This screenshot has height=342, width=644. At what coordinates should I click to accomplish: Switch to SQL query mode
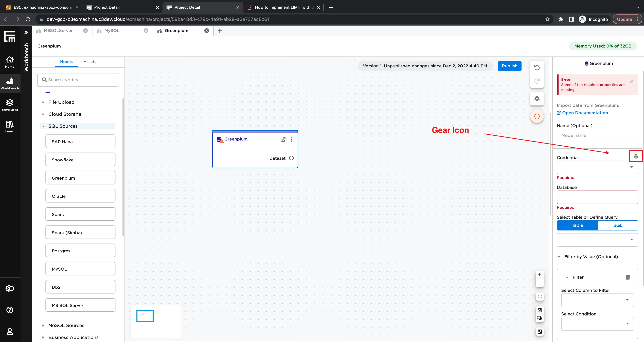coord(618,225)
